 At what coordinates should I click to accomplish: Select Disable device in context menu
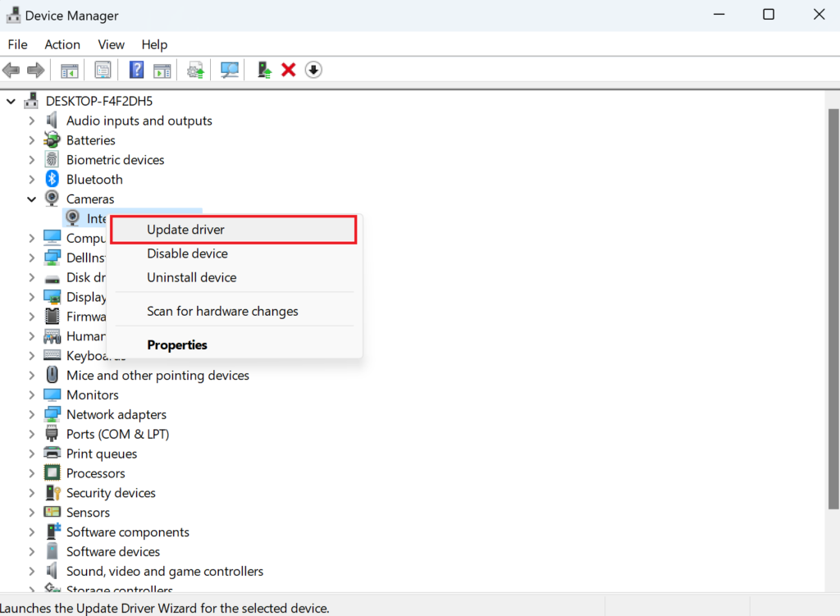[187, 253]
